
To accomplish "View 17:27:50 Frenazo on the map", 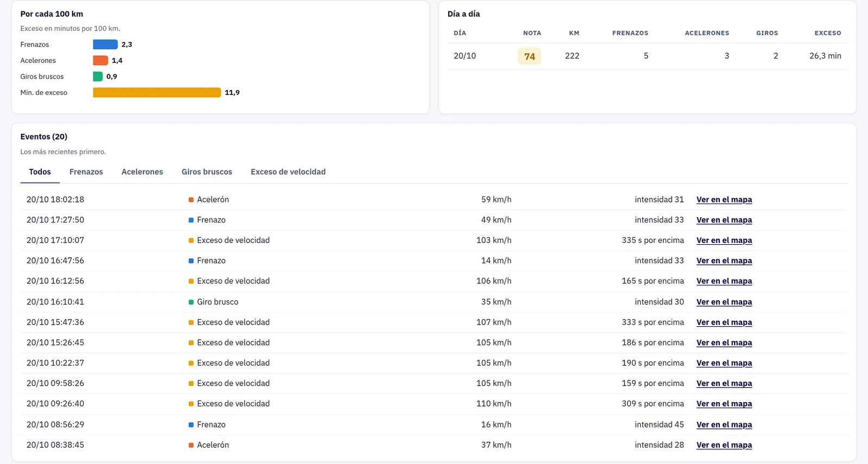I will [x=724, y=220].
